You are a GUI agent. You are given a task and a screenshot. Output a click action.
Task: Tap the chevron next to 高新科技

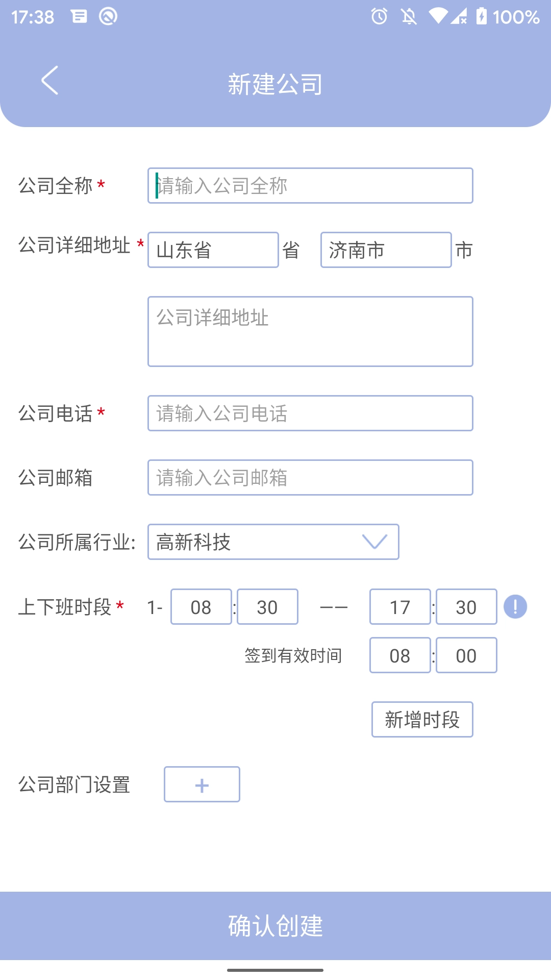click(374, 542)
